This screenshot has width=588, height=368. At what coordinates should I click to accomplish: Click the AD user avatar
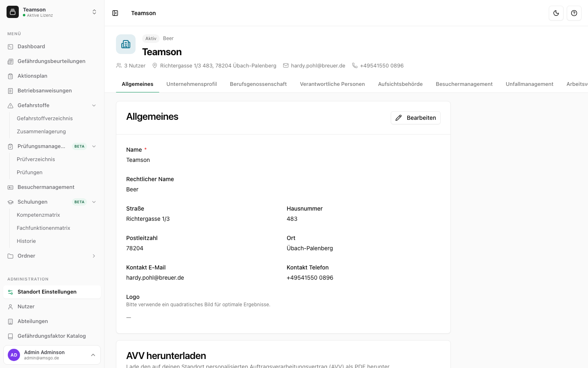(14, 355)
